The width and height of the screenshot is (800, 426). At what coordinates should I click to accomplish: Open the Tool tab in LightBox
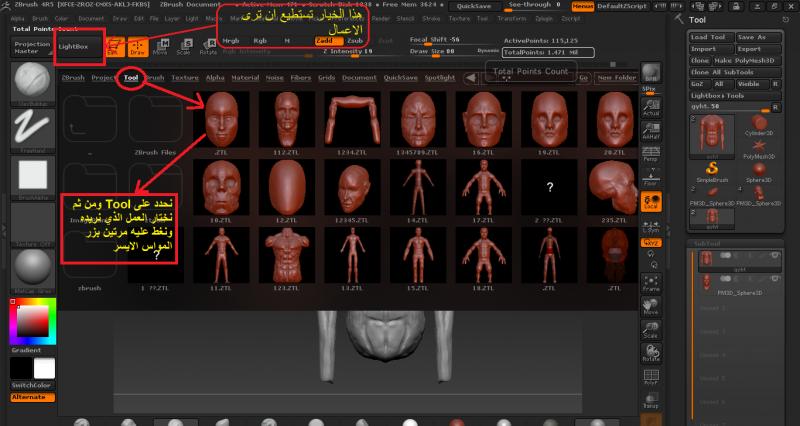(x=131, y=77)
